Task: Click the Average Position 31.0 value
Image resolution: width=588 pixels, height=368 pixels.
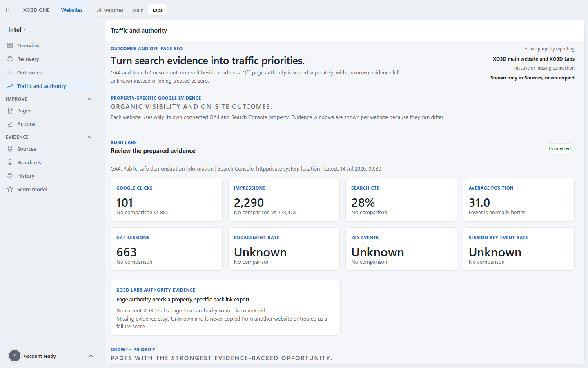Action: point(479,202)
